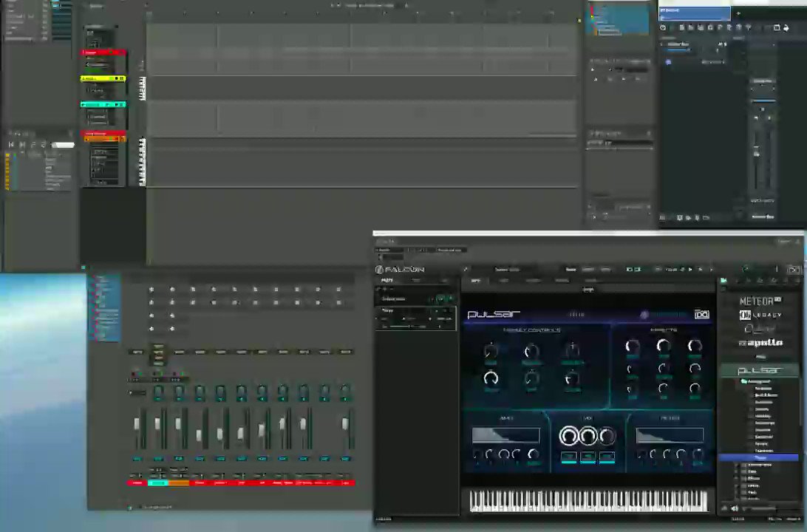
Task: Select the Pulsar soundbank in Falcon browser
Action: [x=759, y=370]
